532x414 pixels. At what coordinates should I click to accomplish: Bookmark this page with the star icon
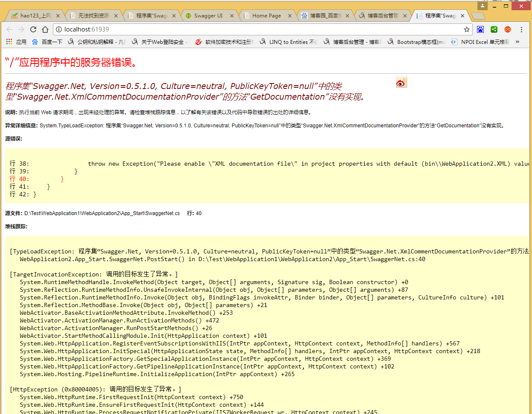(466, 29)
